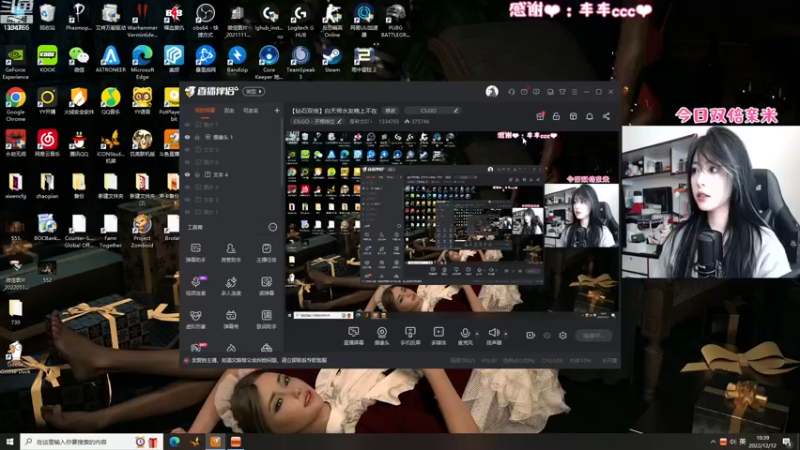The height and width of the screenshot is (450, 800).
Task: Select the 摄像头 1 source row
Action: pos(231,137)
